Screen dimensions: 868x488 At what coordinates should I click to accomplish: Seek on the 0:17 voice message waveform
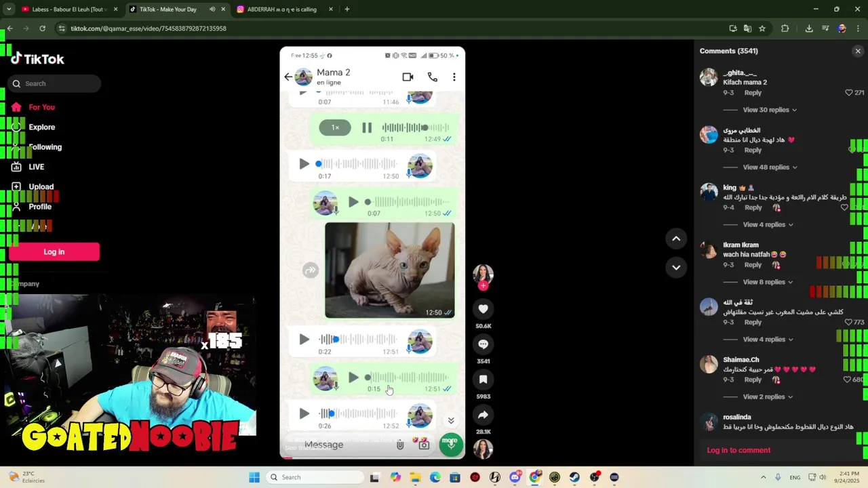(357, 164)
